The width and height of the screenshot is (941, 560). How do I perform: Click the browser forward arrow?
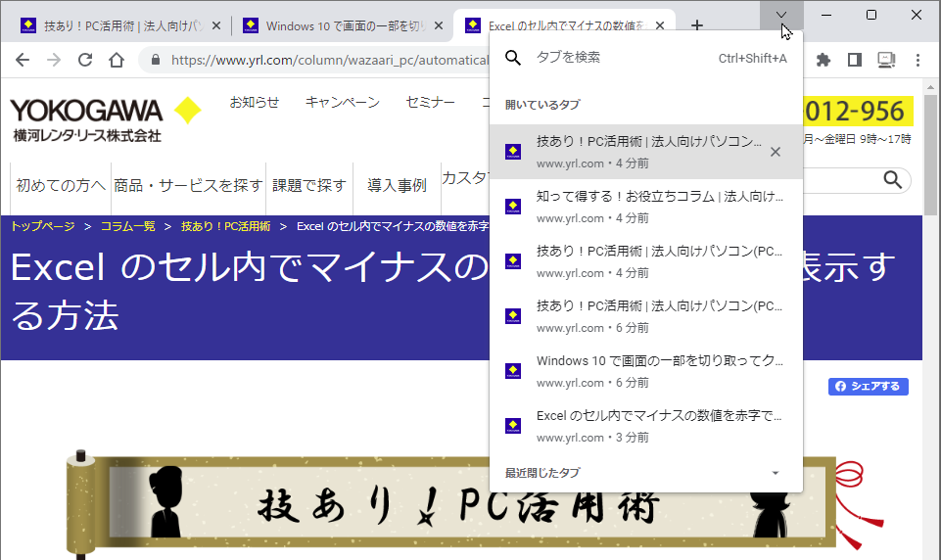[54, 60]
